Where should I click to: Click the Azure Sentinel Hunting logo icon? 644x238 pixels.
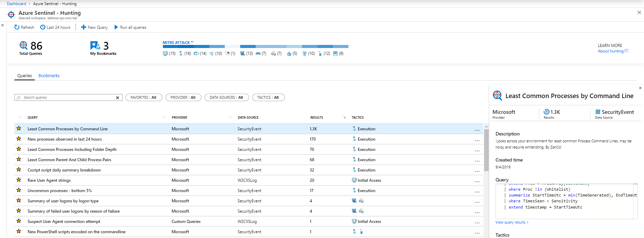pyautogui.click(x=11, y=14)
